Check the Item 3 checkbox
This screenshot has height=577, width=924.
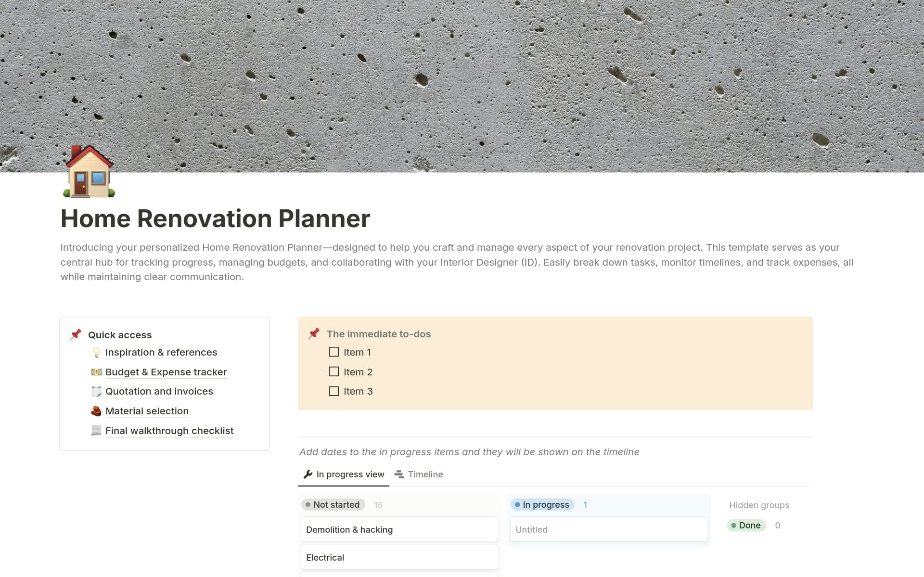tap(334, 391)
